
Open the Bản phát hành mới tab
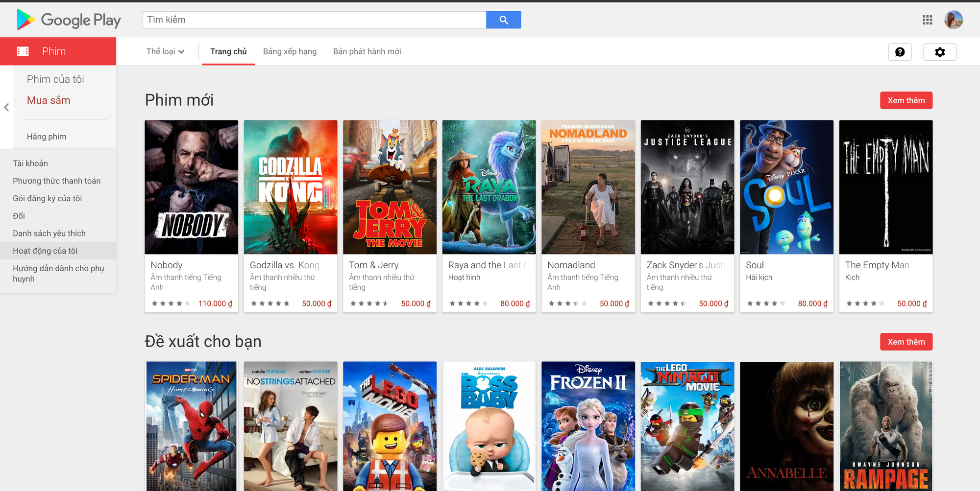(367, 51)
